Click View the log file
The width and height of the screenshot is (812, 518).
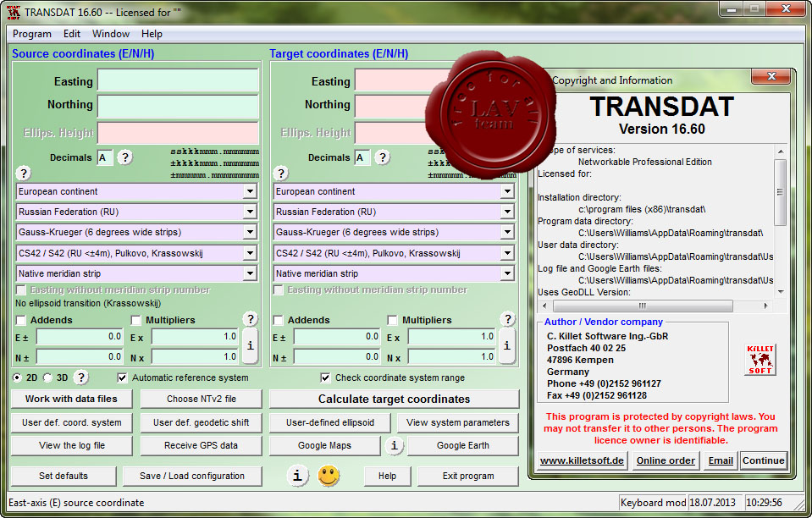(71, 445)
